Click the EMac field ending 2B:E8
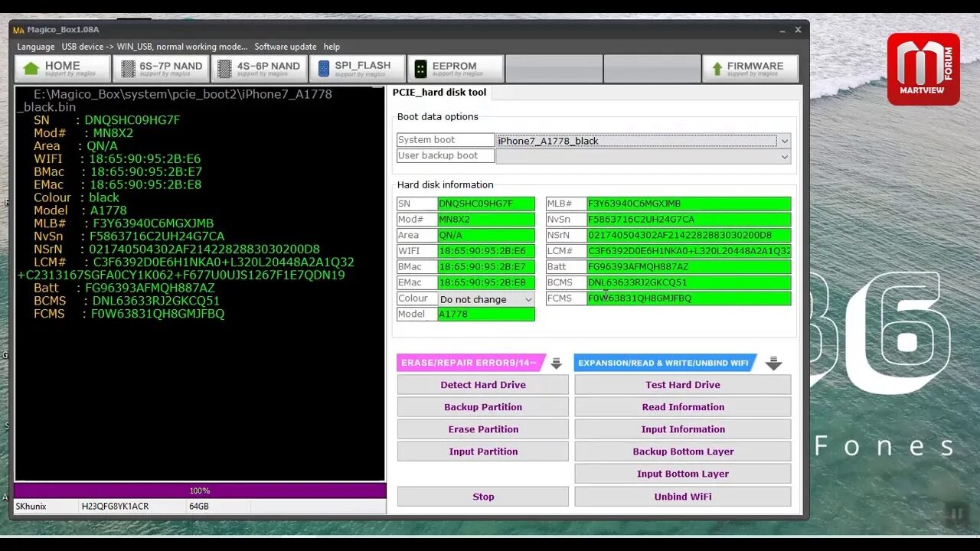Image resolution: width=980 pixels, height=551 pixels. pos(486,282)
